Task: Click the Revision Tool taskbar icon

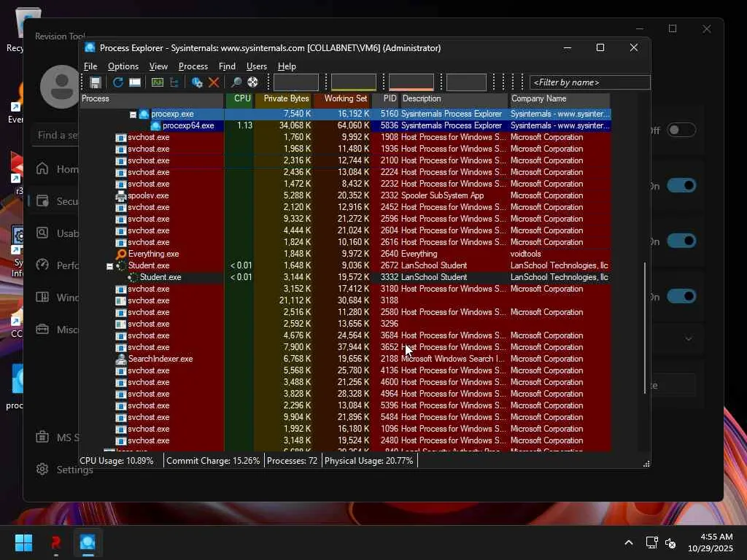Action: tap(55, 542)
